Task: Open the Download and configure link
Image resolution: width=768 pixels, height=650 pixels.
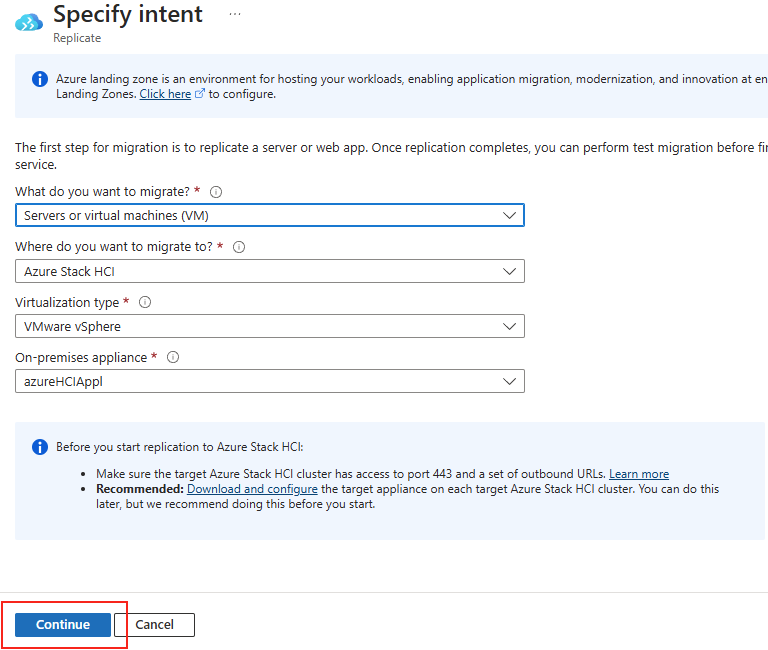Action: (252, 489)
